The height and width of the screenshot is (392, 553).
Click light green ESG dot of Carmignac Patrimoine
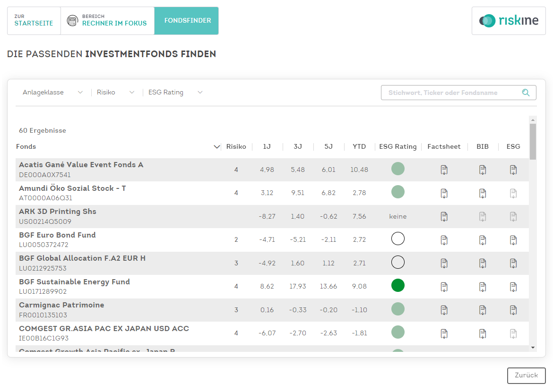click(x=398, y=309)
